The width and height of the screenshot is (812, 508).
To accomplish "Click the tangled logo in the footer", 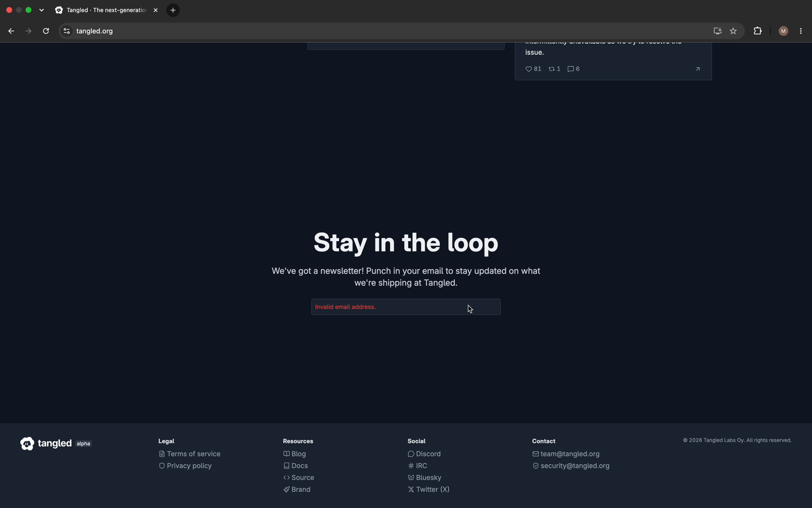I will [46, 443].
